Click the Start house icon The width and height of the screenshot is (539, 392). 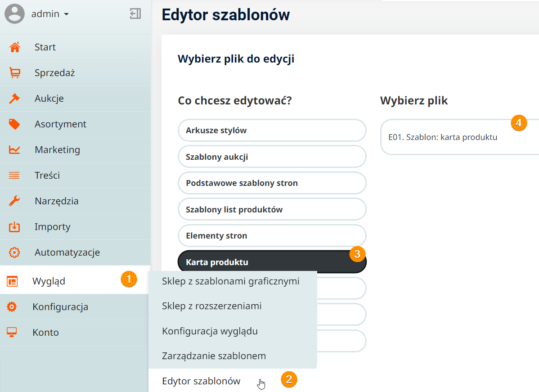(14, 47)
